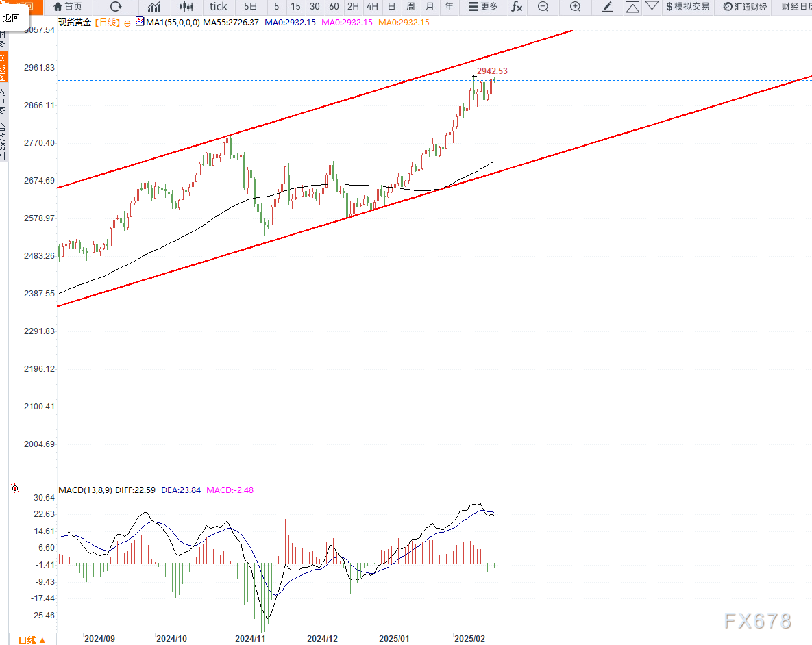812x645 pixels.
Task: Open the fx indicator formula tool
Action: coord(517,7)
